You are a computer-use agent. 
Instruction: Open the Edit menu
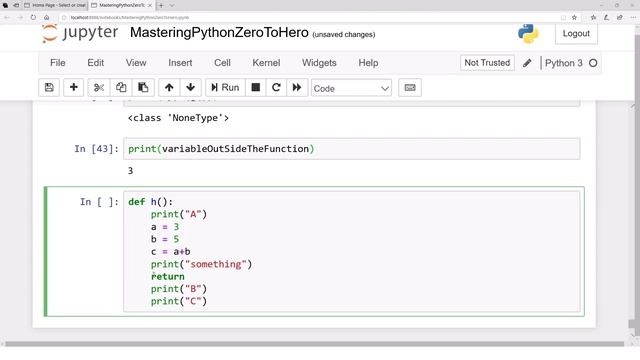[x=96, y=63]
